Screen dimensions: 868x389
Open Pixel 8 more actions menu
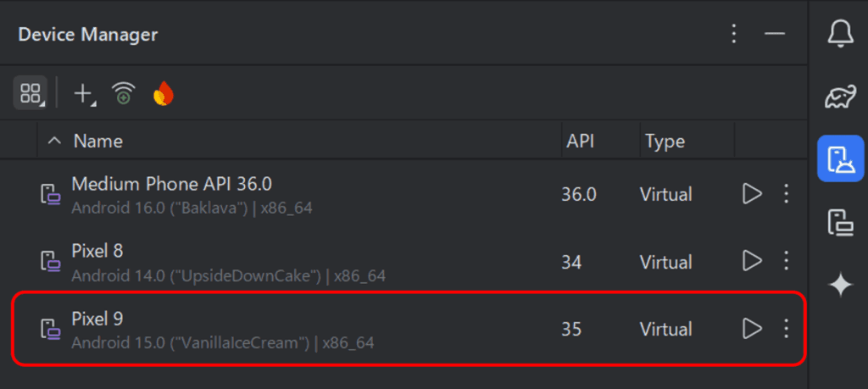(786, 260)
